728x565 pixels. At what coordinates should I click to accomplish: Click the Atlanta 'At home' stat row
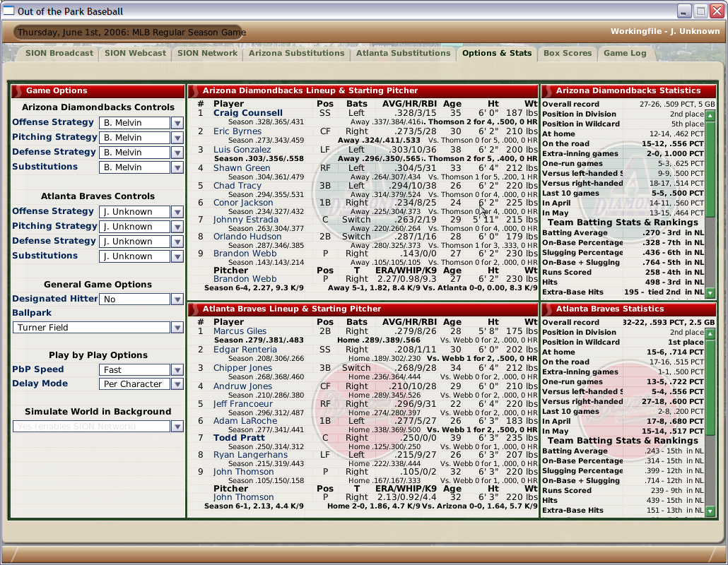click(x=623, y=352)
